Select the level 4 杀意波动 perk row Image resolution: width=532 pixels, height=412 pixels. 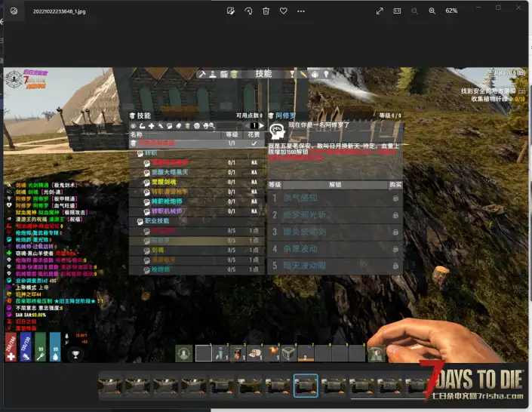tap(335, 249)
